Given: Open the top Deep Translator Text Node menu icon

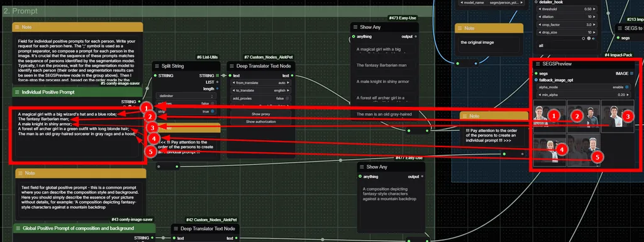Looking at the screenshot, I should [231, 66].
